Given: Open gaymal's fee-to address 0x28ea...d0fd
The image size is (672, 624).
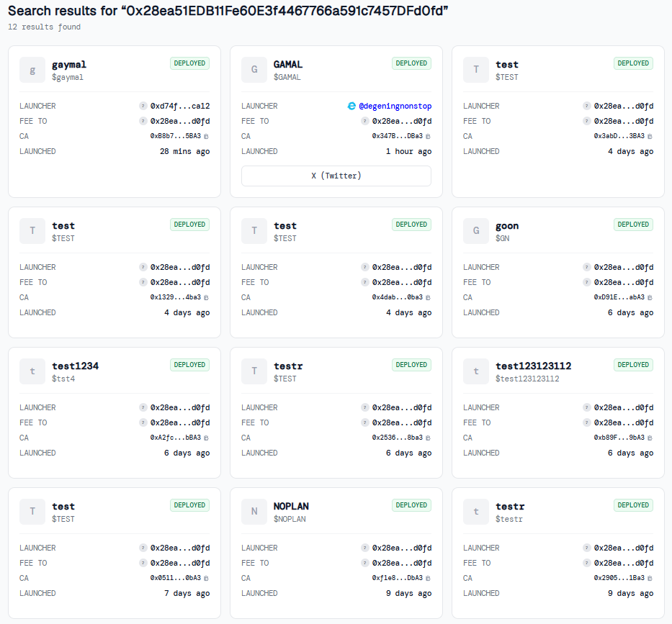Looking at the screenshot, I should point(180,121).
